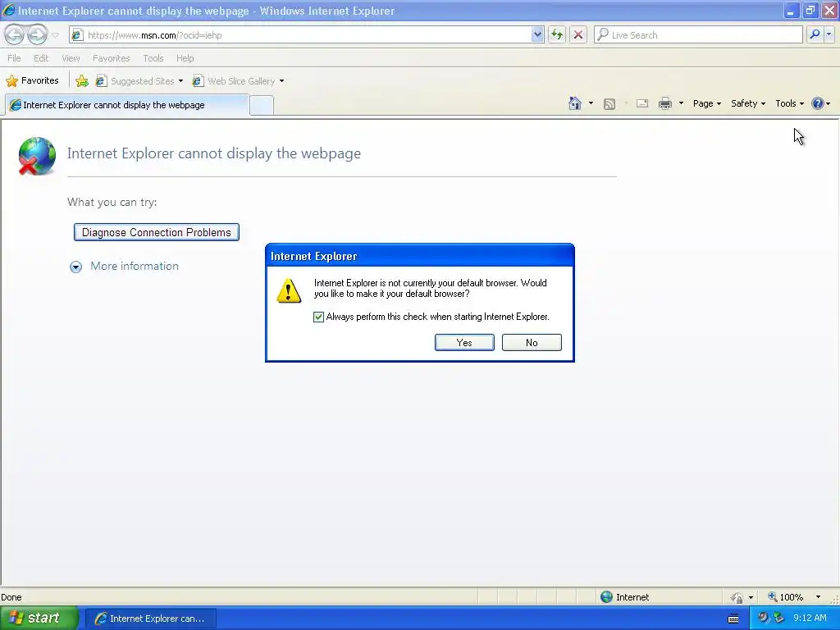Screen dimensions: 840x630
Task: Click the status bar security shield icon
Action: point(737,597)
